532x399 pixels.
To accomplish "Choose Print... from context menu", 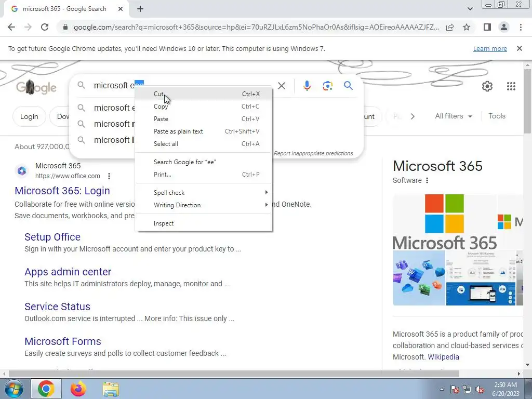I will tap(204, 175).
